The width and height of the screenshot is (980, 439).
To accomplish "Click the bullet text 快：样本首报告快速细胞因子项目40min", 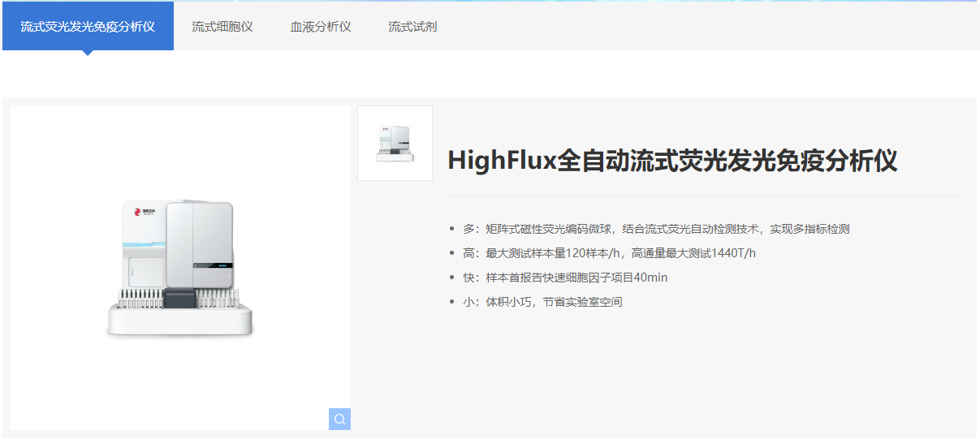I will (x=565, y=278).
